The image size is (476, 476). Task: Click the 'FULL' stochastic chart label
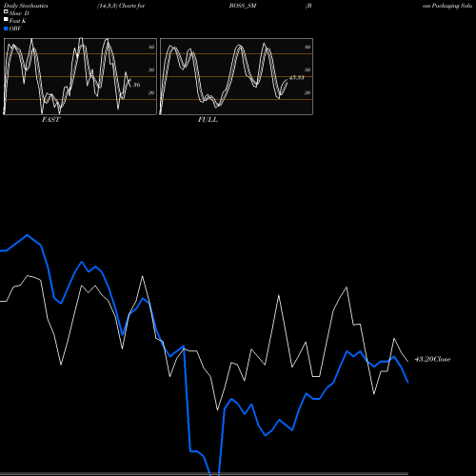[x=208, y=120]
